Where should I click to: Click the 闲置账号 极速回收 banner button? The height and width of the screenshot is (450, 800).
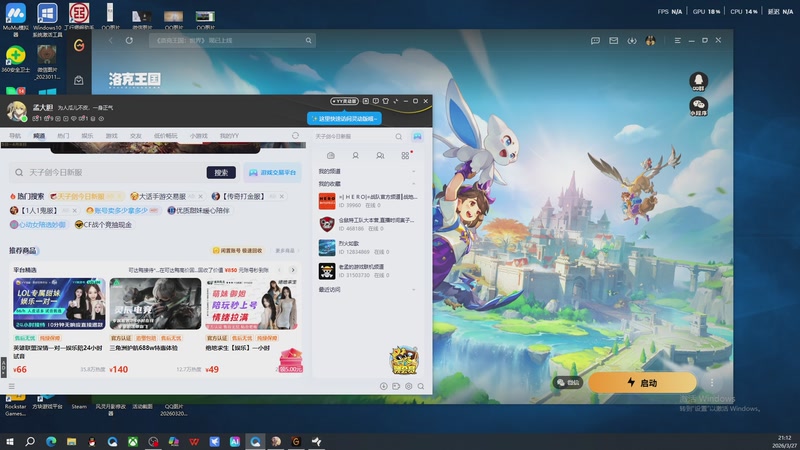238,251
